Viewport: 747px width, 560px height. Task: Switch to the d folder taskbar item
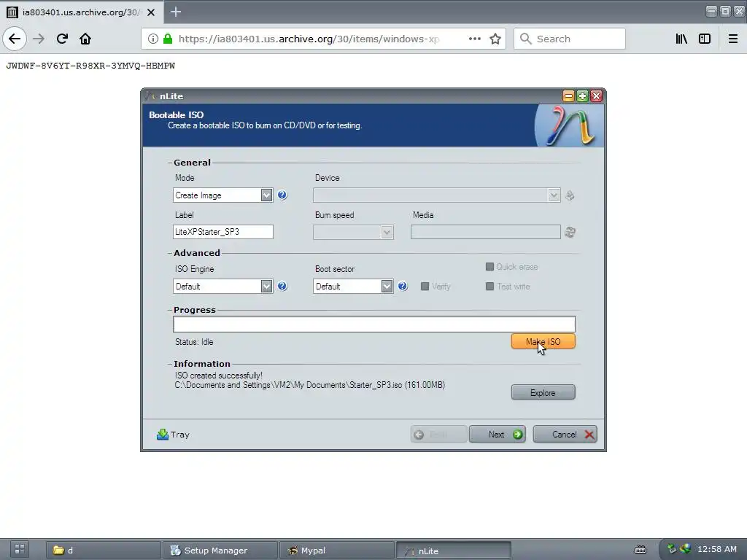(x=104, y=550)
